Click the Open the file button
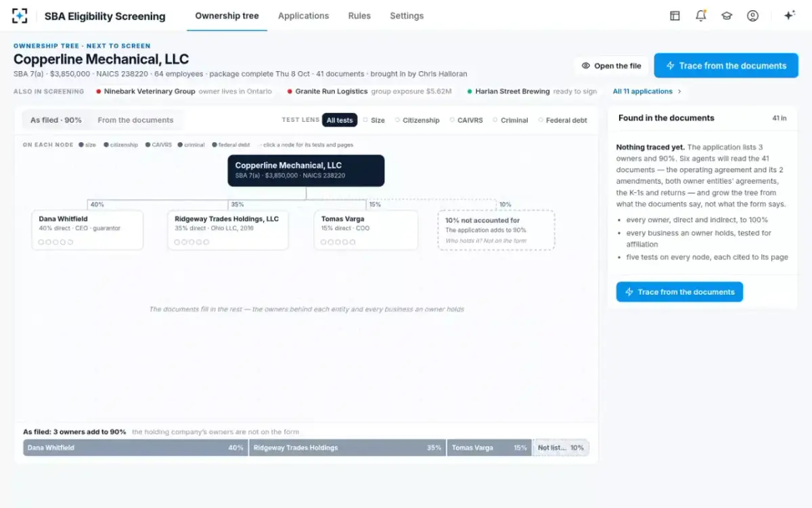The width and height of the screenshot is (812, 508). [x=611, y=66]
